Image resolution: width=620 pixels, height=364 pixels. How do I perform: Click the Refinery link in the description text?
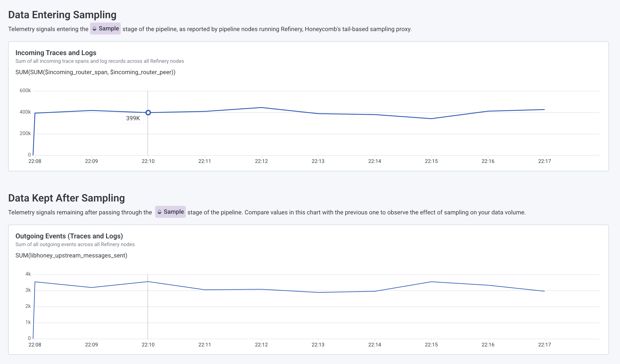[292, 29]
